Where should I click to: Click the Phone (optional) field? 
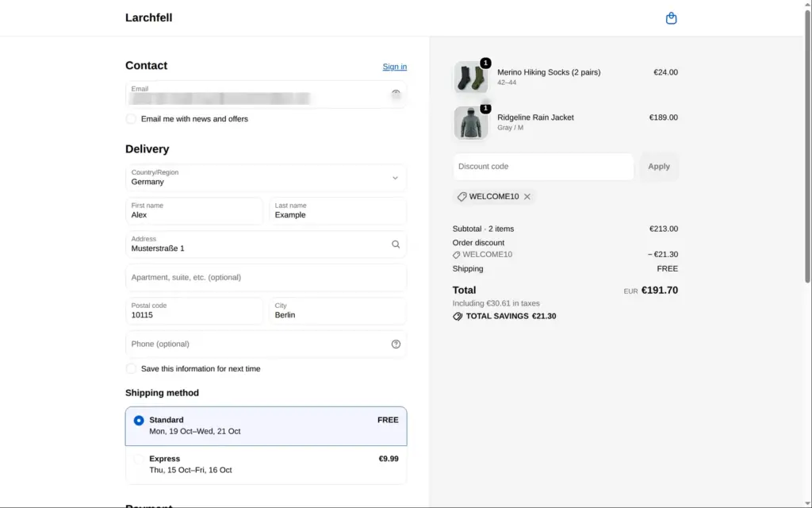point(266,344)
